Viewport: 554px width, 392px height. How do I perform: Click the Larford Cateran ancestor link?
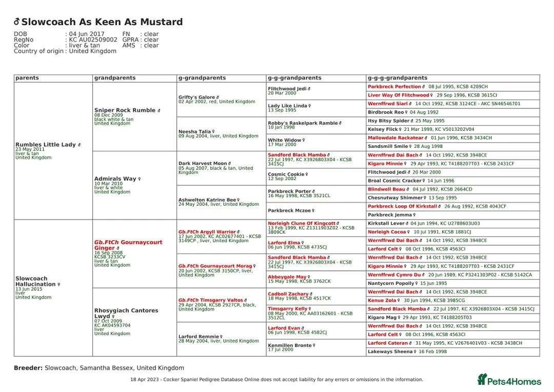coord(388,343)
